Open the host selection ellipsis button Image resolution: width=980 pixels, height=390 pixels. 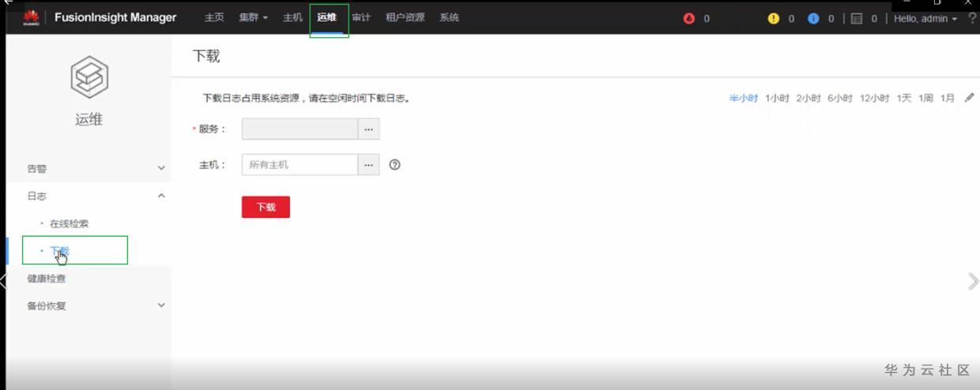coord(368,164)
